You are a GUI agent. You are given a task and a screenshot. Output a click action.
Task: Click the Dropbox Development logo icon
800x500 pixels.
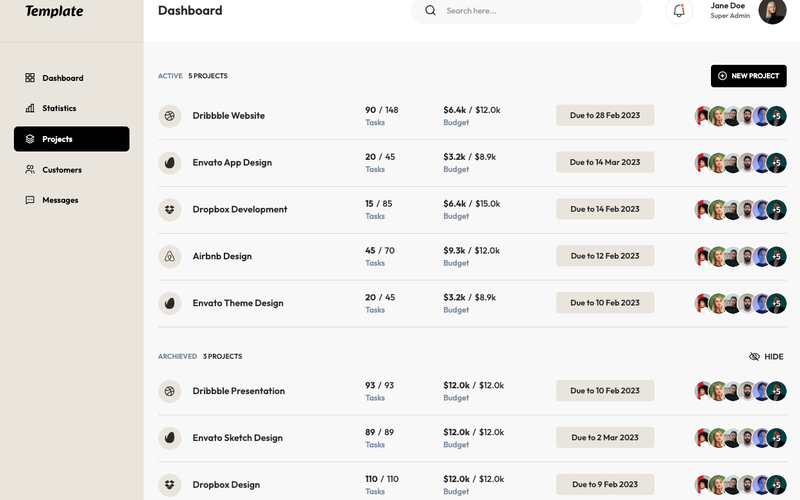[170, 210]
